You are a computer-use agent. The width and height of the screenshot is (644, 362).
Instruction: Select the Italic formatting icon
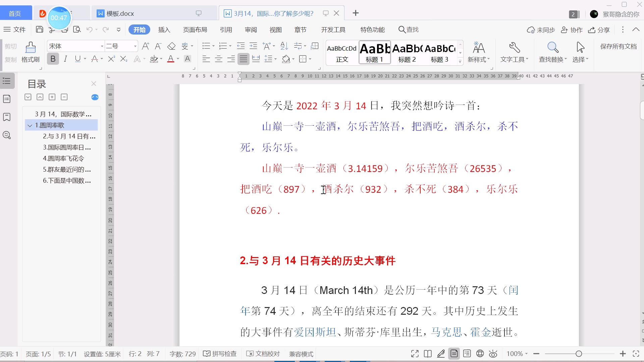(65, 59)
